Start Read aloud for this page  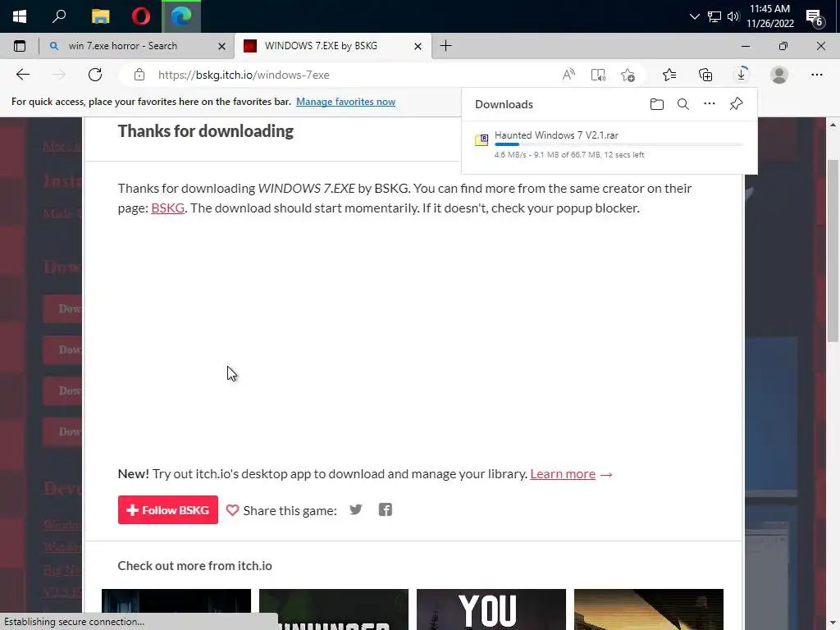568,75
